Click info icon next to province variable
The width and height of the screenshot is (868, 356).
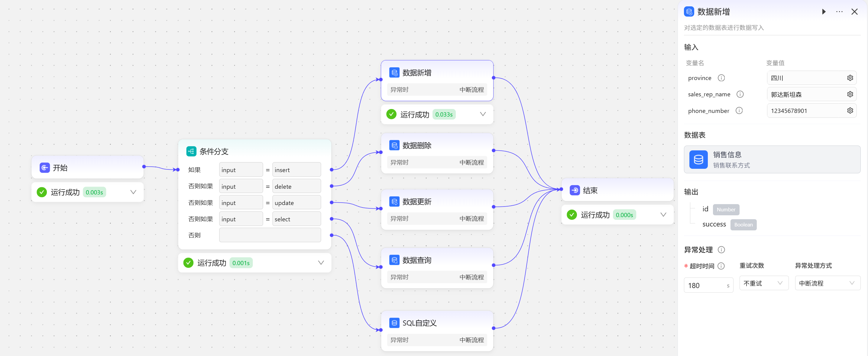tap(721, 78)
